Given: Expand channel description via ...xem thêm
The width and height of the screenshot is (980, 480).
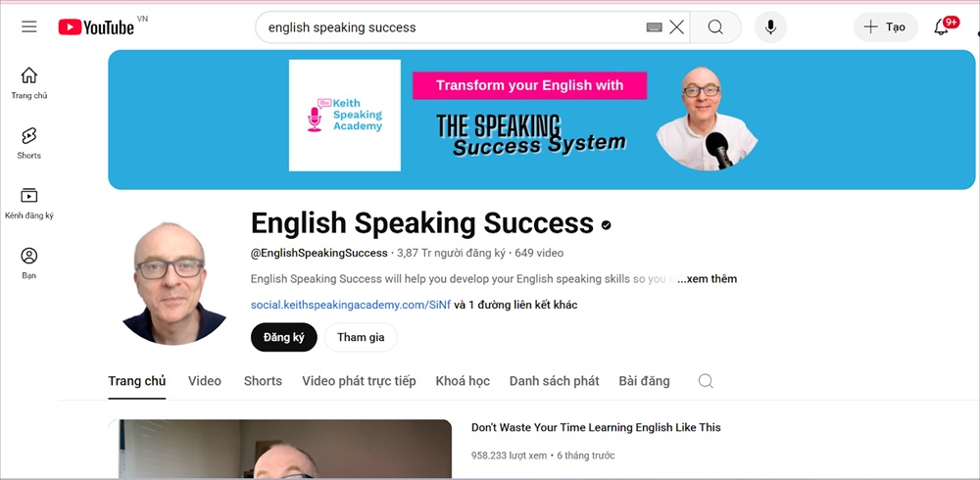Looking at the screenshot, I should click(x=707, y=279).
